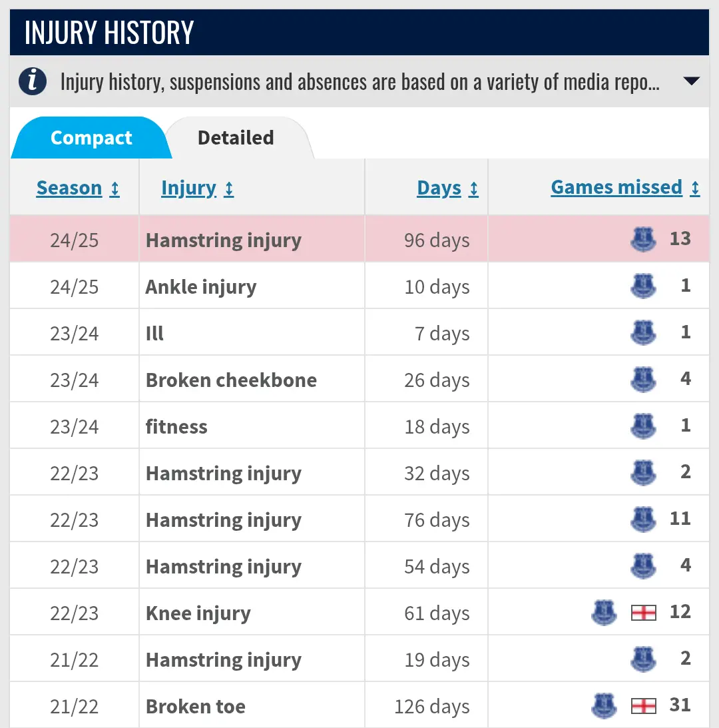Click games missed count 31 in Broken toe row
Image resolution: width=719 pixels, height=728 pixels.
click(x=680, y=705)
